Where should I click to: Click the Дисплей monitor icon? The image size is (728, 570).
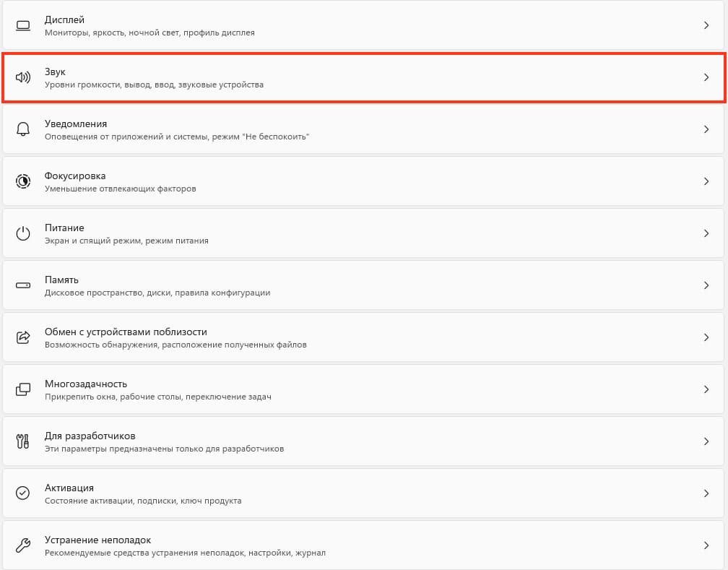coord(23,25)
